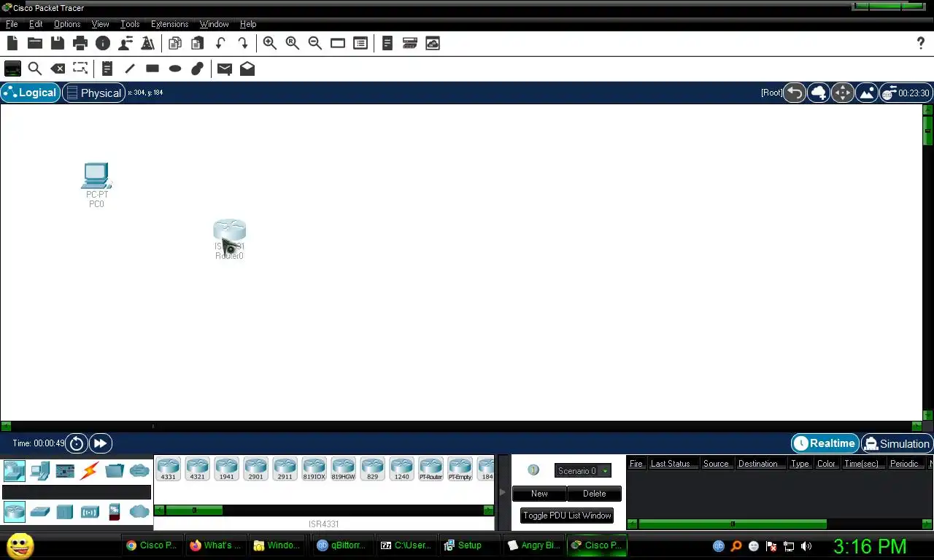Screen dimensions: 934x560
Task: Open the Angry Bi... taskbar button
Action: point(534,545)
